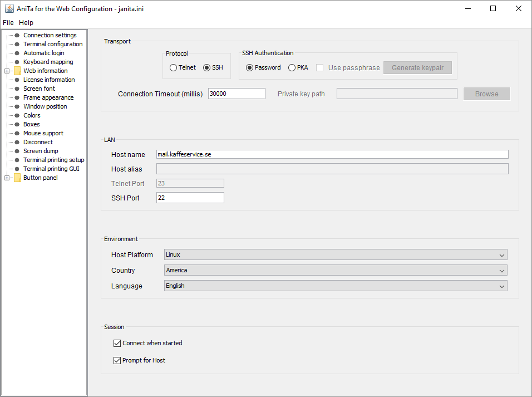Select Boxes in the tree
This screenshot has width=532, height=397.
[x=32, y=124]
